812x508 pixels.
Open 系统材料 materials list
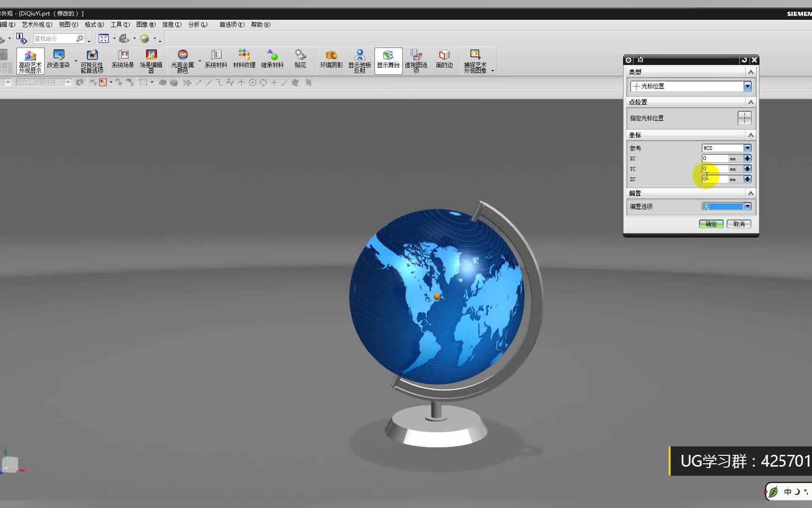[216, 60]
